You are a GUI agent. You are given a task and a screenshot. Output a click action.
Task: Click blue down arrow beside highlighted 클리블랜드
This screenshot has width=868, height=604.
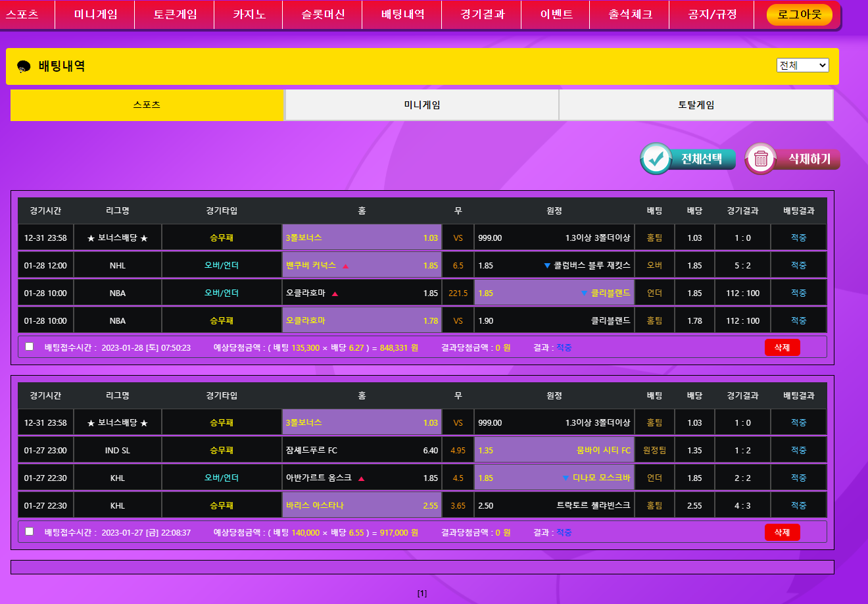click(x=584, y=293)
